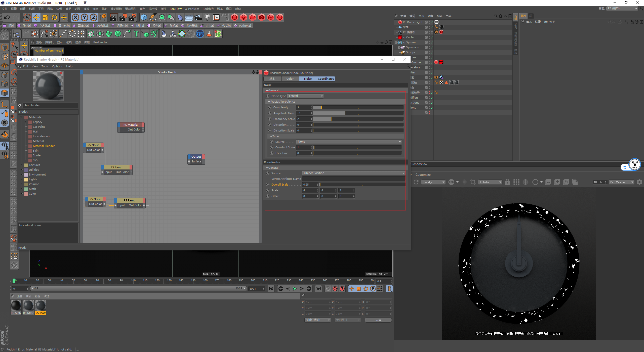
Task: Toggle the RenderView lock icon
Action: tap(507, 182)
